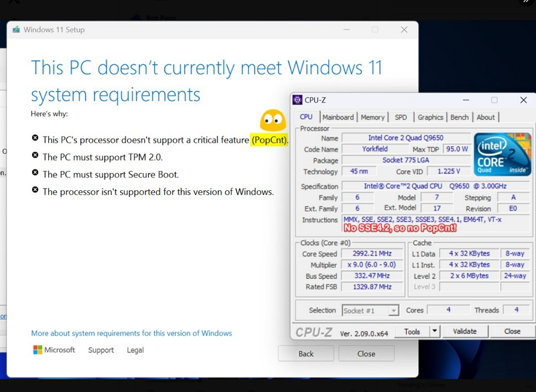
Task: Click the Tools button in CPU-Z
Action: [412, 331]
